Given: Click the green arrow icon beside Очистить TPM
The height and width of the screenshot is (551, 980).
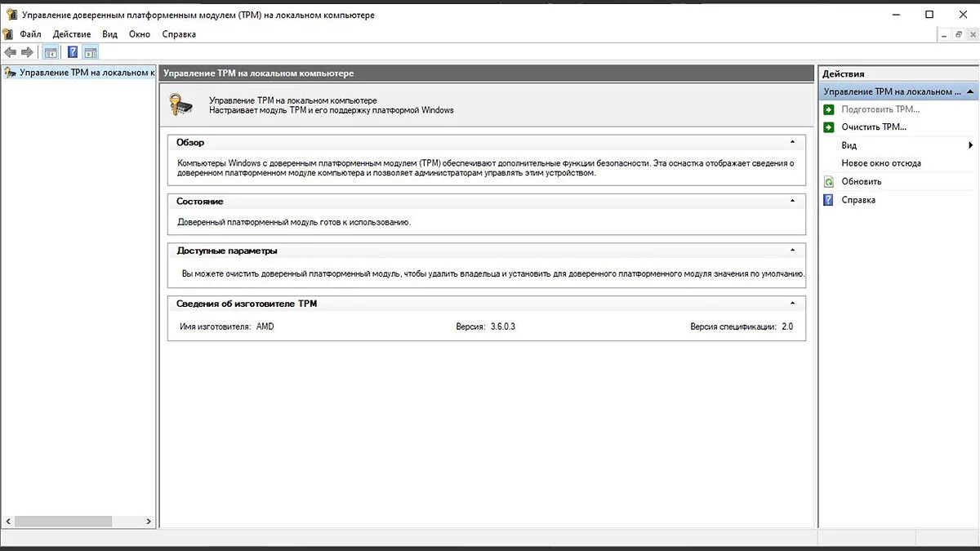Looking at the screenshot, I should (829, 127).
